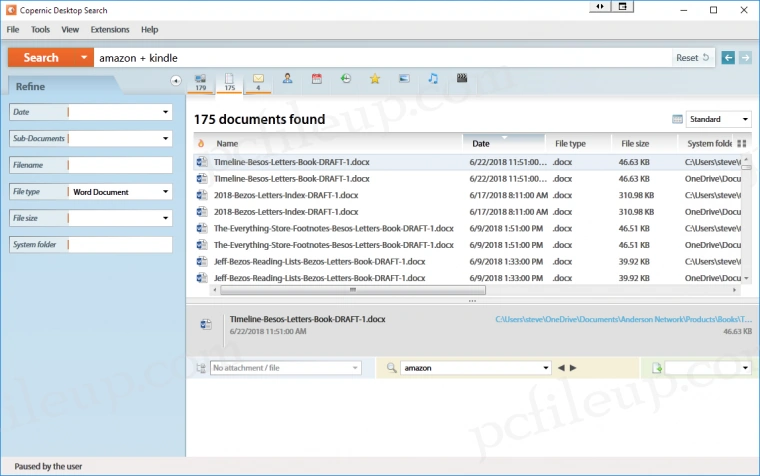Sort results by System folder column header
The height and width of the screenshot is (476, 760).
pos(710,143)
